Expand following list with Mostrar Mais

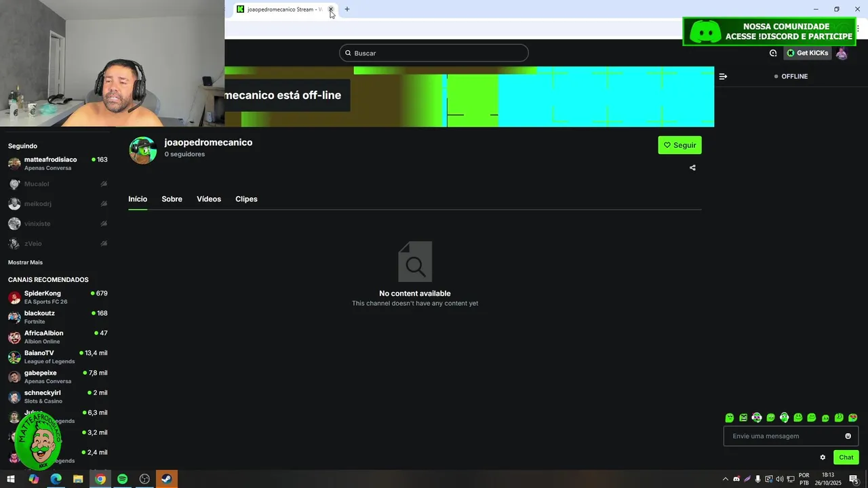pyautogui.click(x=25, y=262)
